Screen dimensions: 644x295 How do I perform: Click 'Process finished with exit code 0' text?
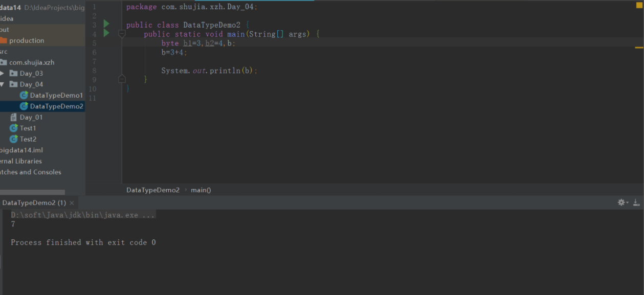(x=83, y=242)
